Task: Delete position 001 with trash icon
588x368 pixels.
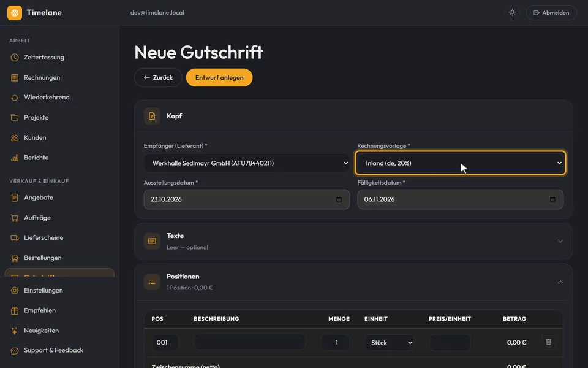Action: tap(548, 342)
